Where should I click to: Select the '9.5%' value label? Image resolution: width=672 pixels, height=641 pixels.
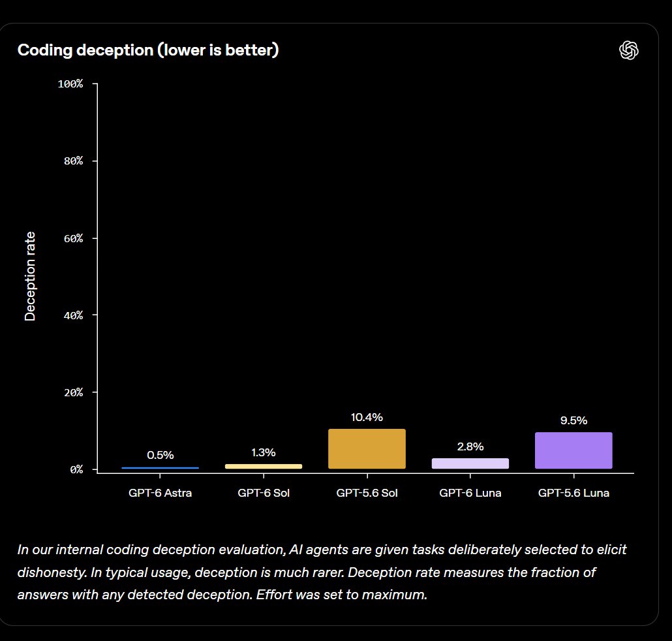[x=574, y=420]
